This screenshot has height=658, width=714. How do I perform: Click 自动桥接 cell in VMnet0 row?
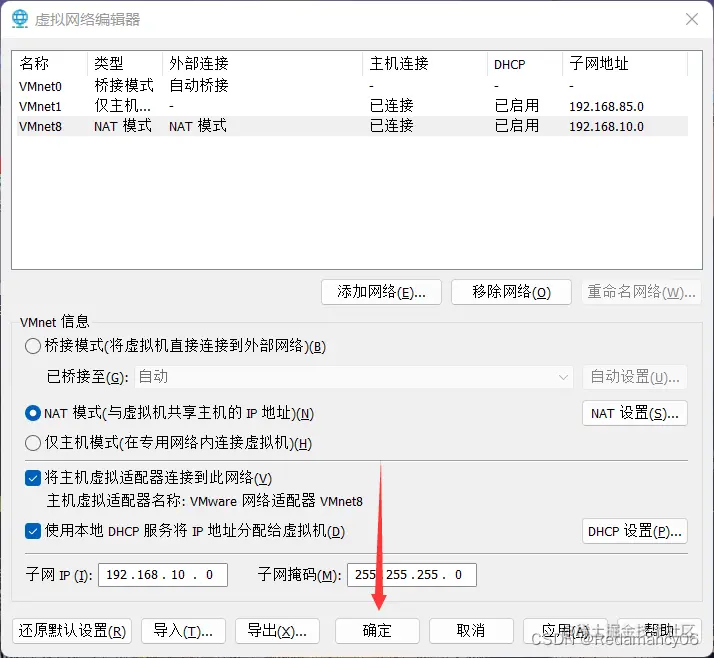click(199, 86)
